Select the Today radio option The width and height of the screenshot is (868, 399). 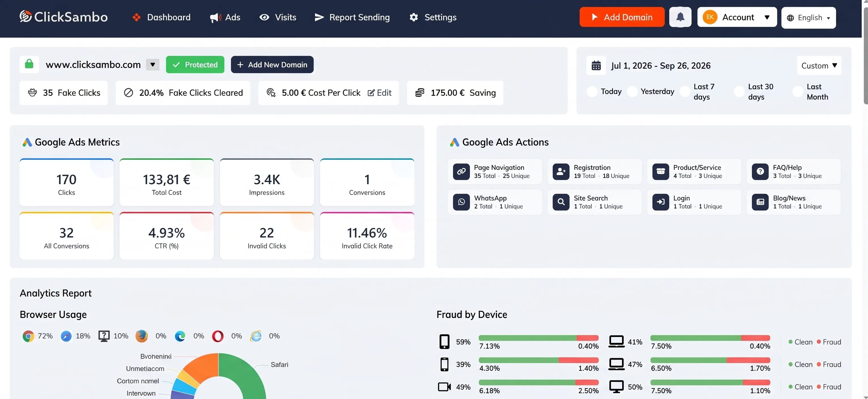592,92
